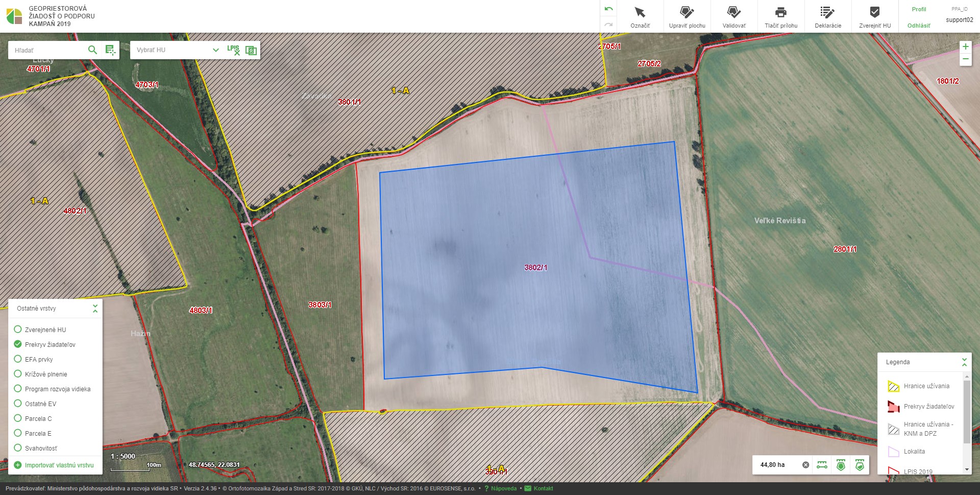The width and height of the screenshot is (980, 495).
Task: Enable the Svahovitosť layer
Action: pyautogui.click(x=18, y=448)
